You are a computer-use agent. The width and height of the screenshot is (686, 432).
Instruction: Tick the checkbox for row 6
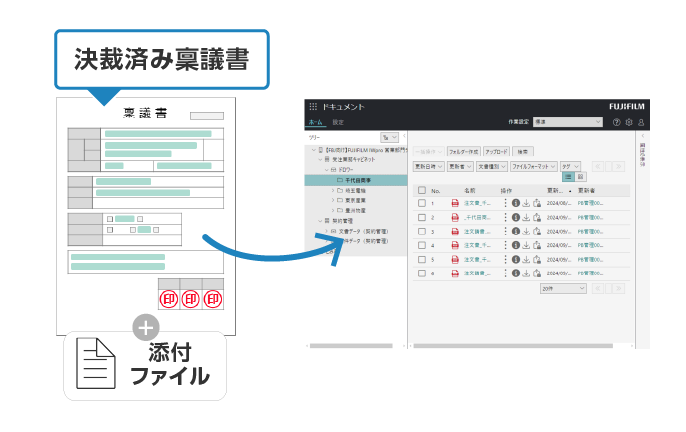(422, 273)
